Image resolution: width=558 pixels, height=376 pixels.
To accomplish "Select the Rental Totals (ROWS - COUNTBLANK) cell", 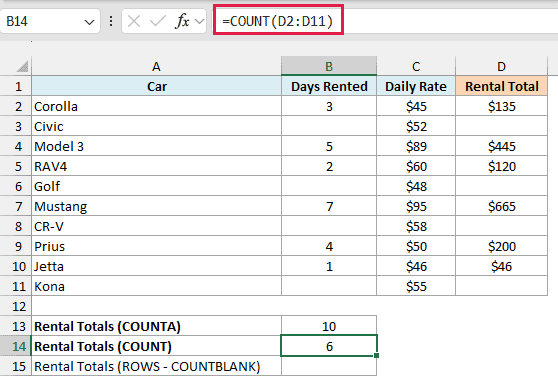I will 156,366.
